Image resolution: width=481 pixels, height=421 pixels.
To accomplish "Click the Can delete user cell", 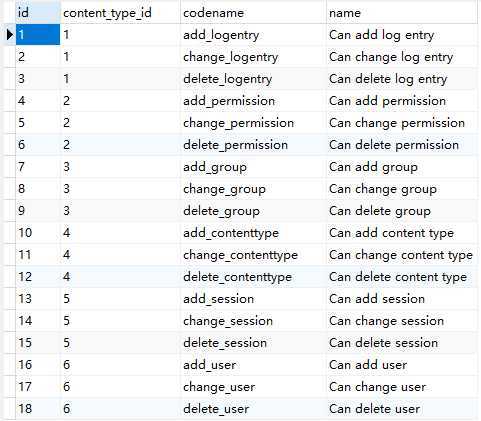I will [x=402, y=409].
